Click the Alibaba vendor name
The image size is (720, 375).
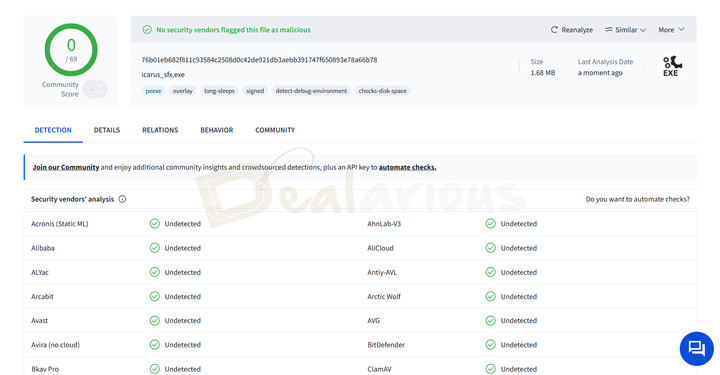pyautogui.click(x=43, y=248)
